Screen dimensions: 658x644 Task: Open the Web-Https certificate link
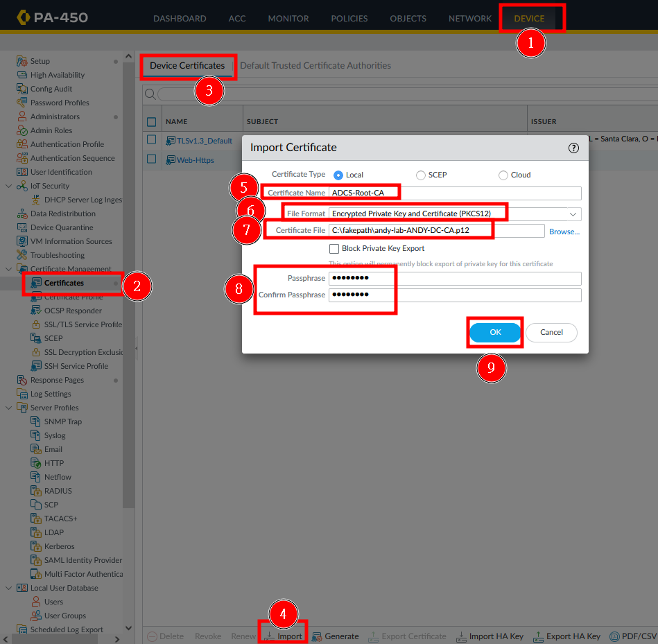point(195,160)
